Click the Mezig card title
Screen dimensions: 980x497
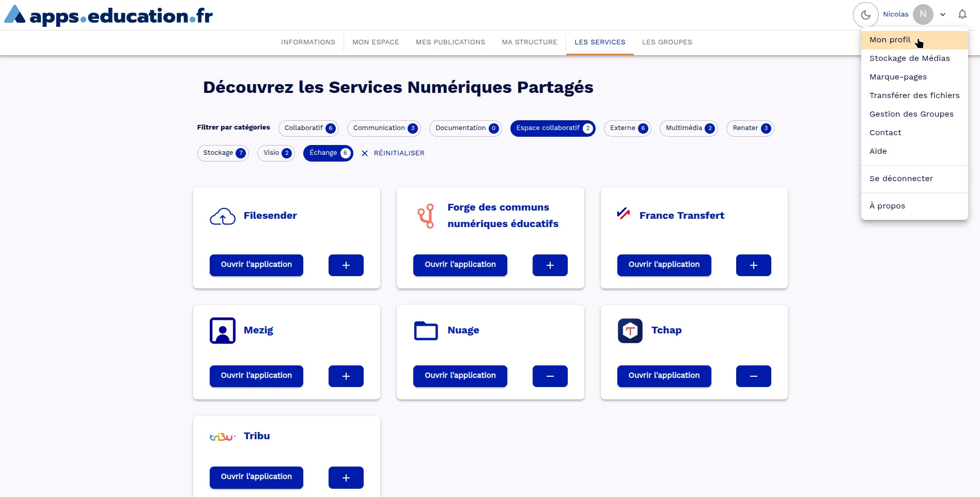tap(258, 330)
